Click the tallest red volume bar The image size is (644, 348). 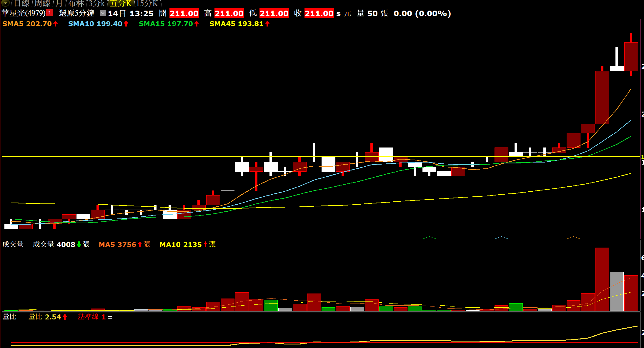[602, 279]
